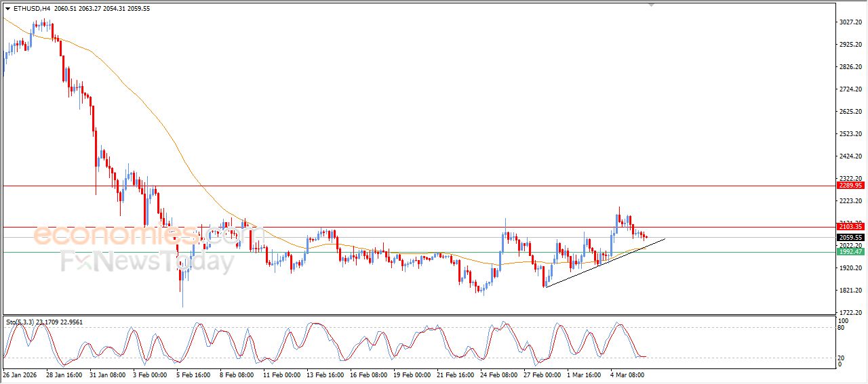
Task: Select the upper red horizontal resistance line
Action: 407,185
